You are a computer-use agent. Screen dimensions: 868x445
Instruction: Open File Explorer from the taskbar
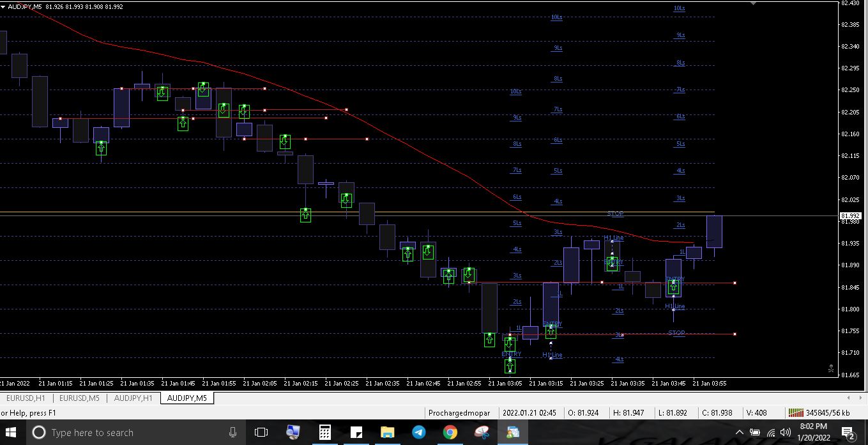[x=387, y=433]
